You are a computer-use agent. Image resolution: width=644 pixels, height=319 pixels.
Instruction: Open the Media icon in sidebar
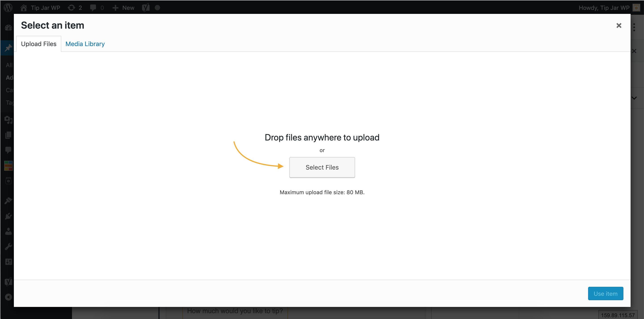[8, 120]
